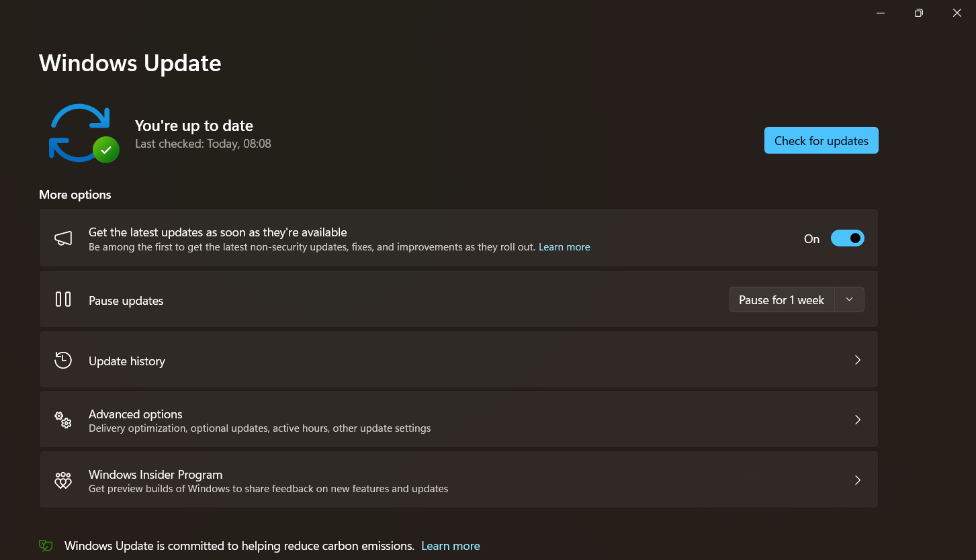Click the clock history icon for Update history
976x560 pixels.
pyautogui.click(x=63, y=360)
